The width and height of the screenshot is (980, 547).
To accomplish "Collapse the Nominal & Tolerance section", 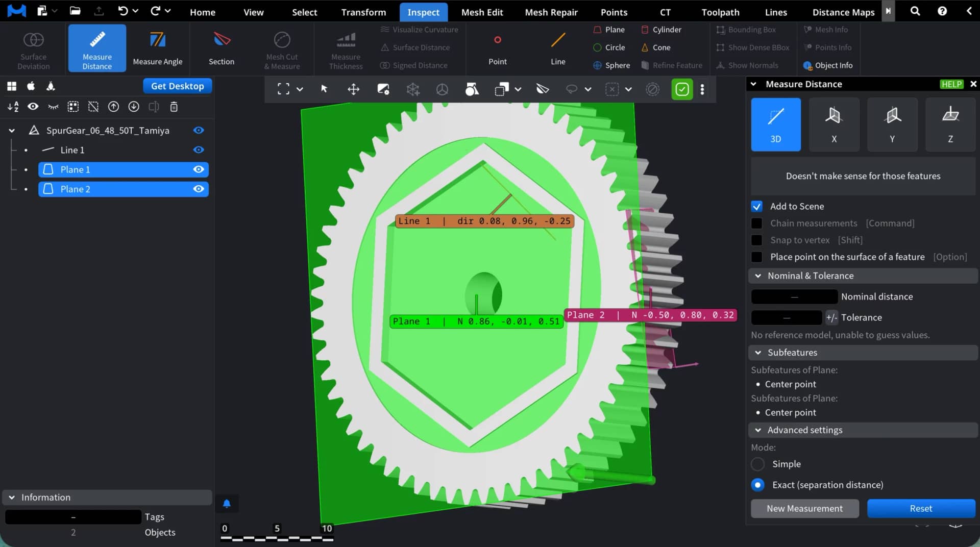I will (758, 276).
